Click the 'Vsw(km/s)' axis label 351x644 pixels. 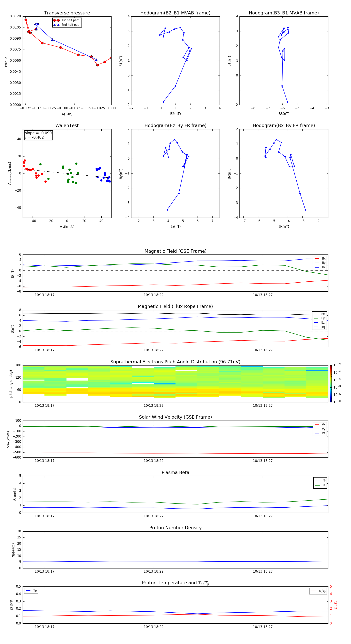pyautogui.click(x=8, y=439)
